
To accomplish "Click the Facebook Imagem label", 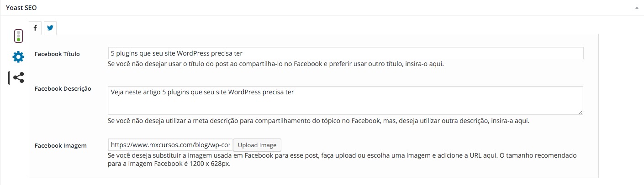I will point(61,146).
